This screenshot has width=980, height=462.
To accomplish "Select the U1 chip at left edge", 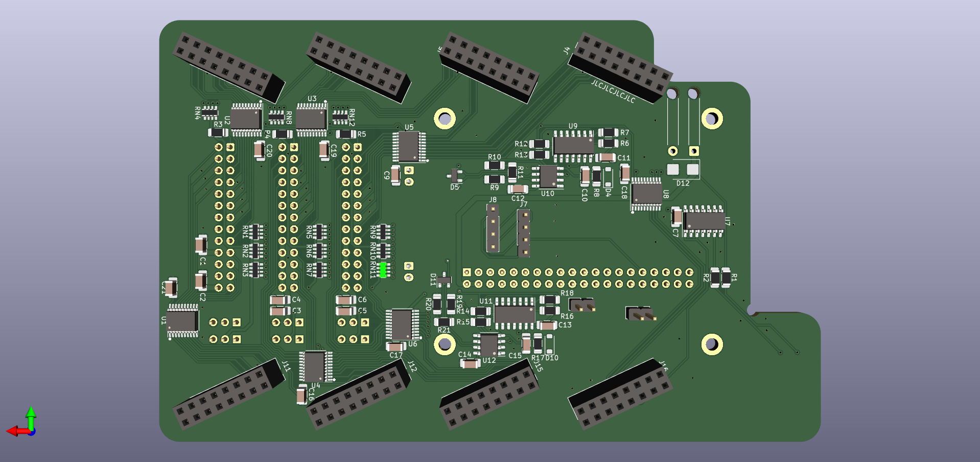I will (x=182, y=321).
